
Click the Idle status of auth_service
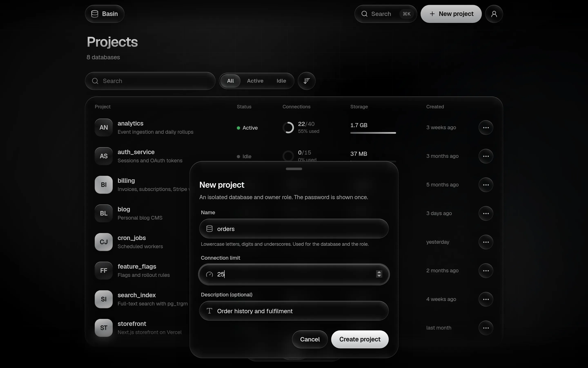pyautogui.click(x=244, y=156)
